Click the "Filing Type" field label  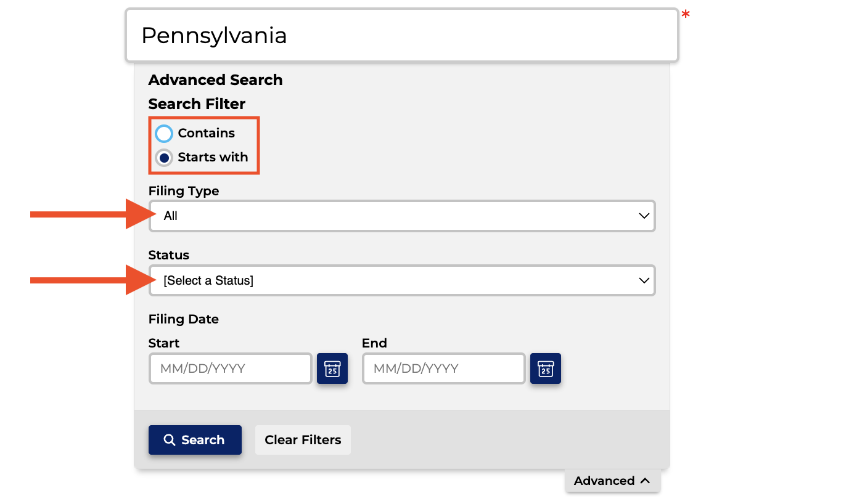click(x=184, y=191)
